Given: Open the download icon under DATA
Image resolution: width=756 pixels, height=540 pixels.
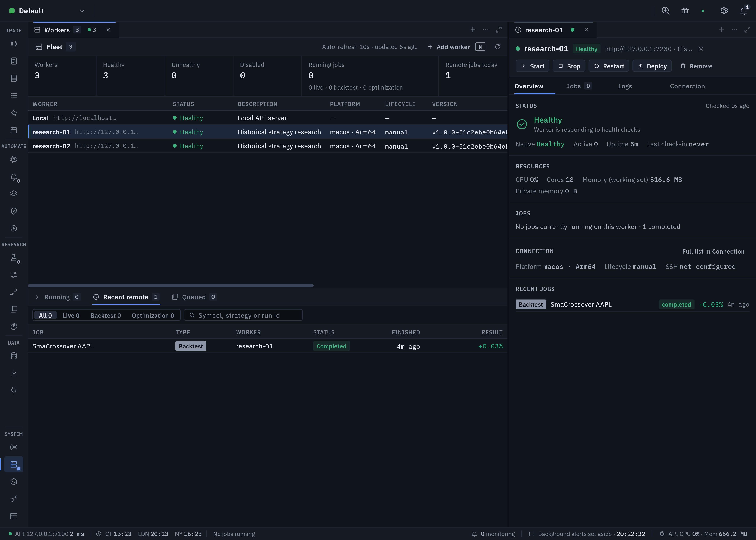Looking at the screenshot, I should click(x=14, y=373).
